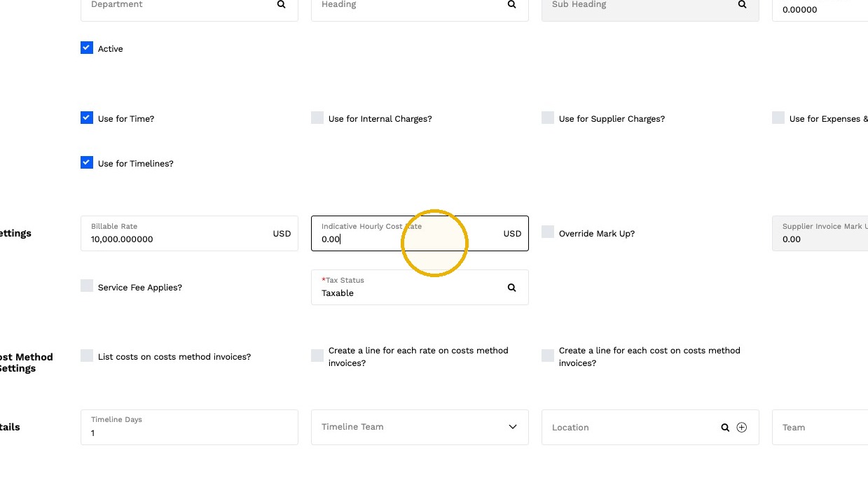Image resolution: width=868 pixels, height=485 pixels.
Task: Enable the Override Mark Up checkbox
Action: pos(548,232)
